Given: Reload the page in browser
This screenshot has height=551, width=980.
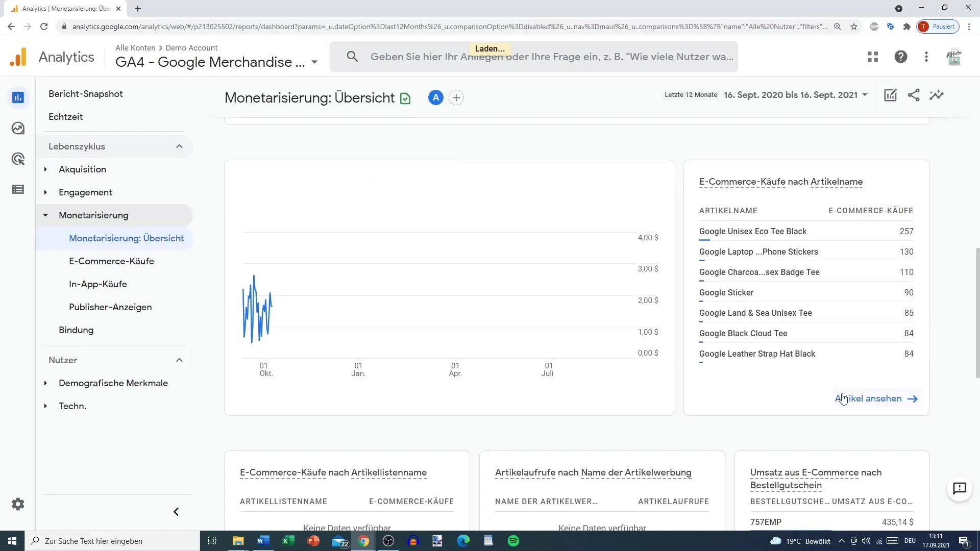Looking at the screenshot, I should click(x=44, y=27).
